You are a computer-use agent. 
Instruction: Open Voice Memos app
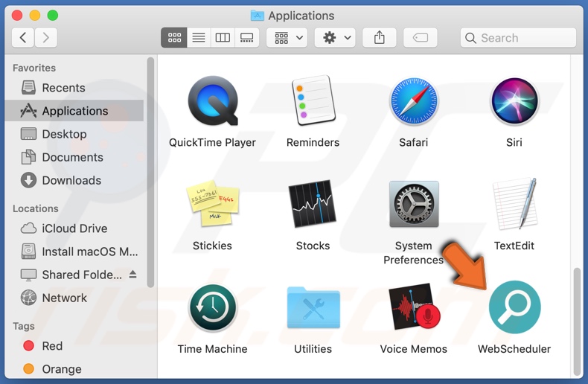click(x=413, y=307)
